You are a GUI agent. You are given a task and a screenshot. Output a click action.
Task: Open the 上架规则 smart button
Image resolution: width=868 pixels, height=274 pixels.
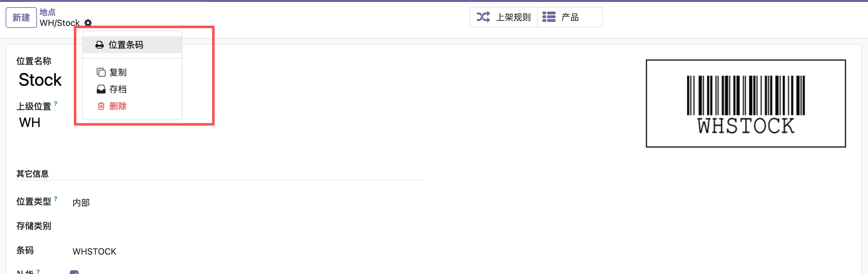[504, 17]
